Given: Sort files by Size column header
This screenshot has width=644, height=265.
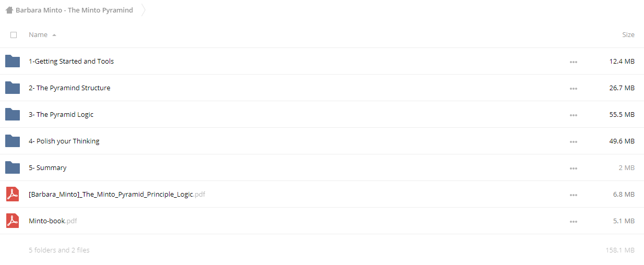Looking at the screenshot, I should (628, 34).
